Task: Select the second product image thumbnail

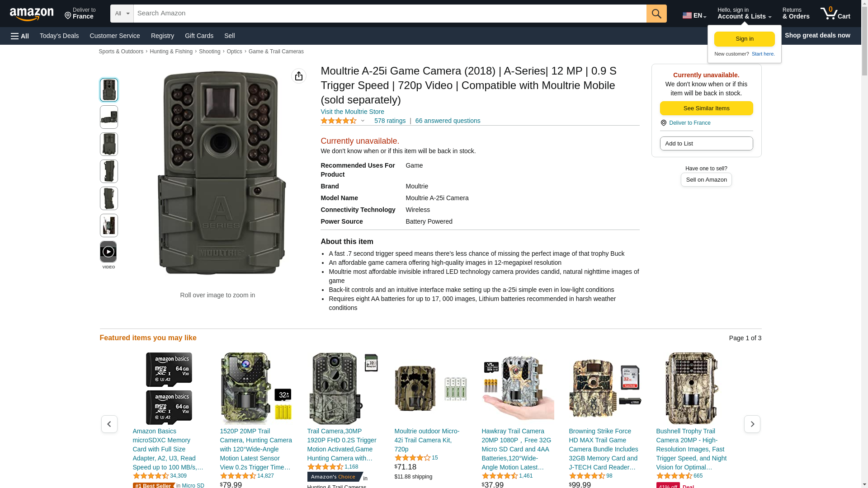Action: [108, 117]
